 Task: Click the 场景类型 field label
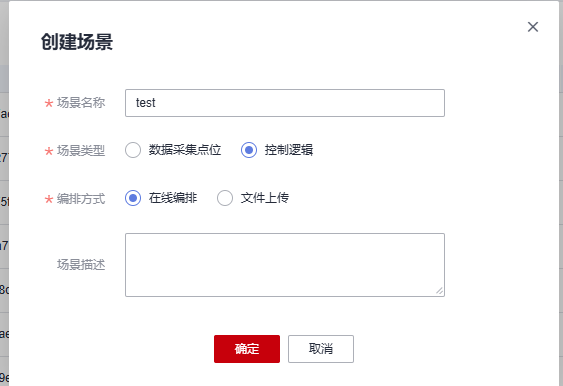(81, 151)
